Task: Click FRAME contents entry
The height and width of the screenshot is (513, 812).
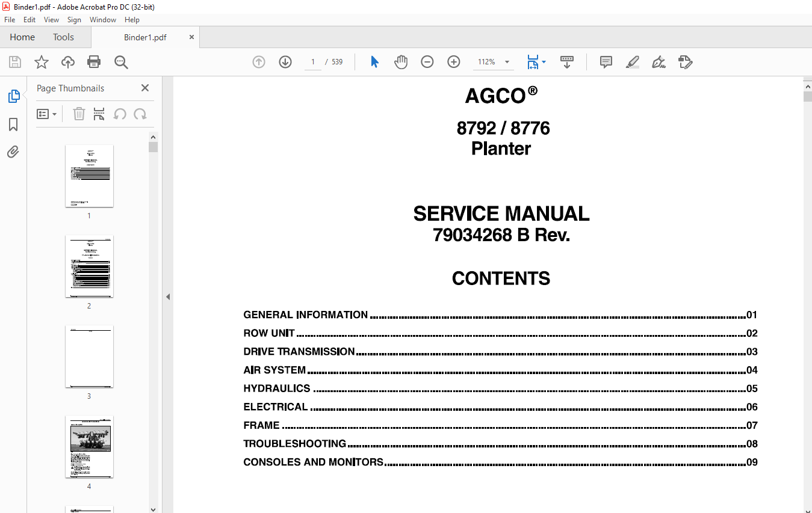Action: tap(500, 425)
